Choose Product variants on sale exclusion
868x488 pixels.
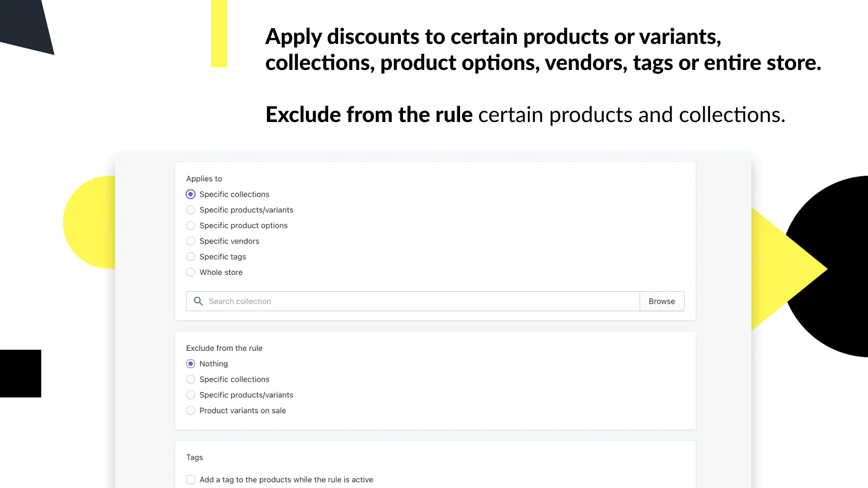[x=190, y=410]
